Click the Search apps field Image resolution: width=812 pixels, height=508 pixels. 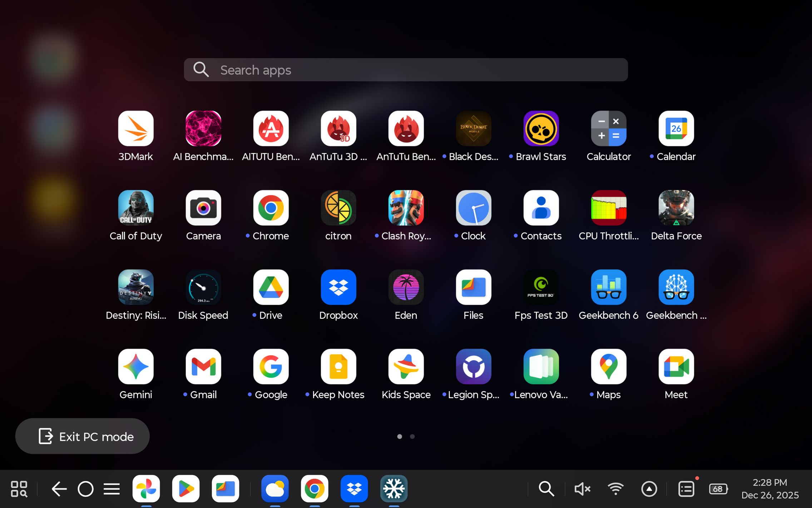pyautogui.click(x=406, y=70)
